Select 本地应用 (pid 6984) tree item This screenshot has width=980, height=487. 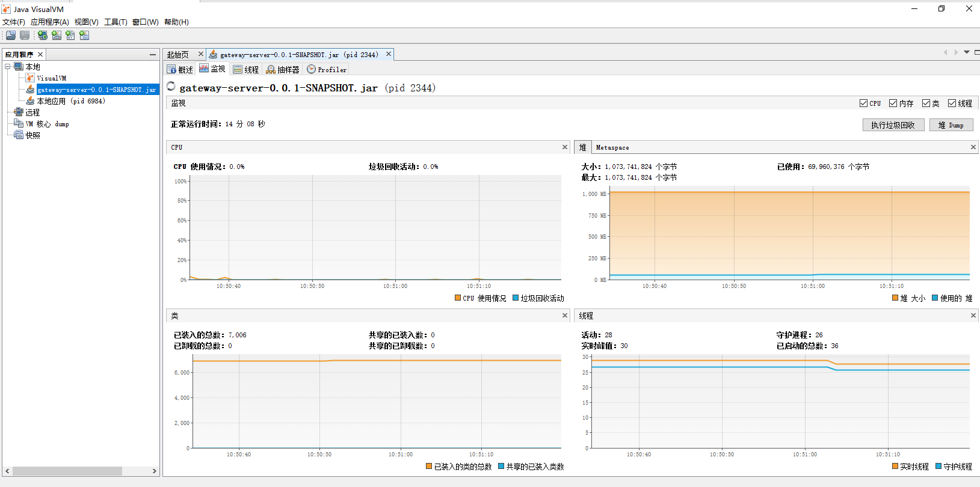coord(71,101)
